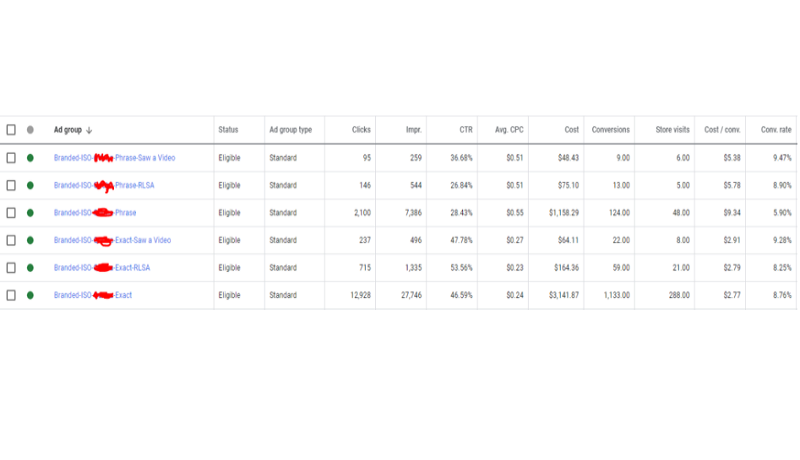Open the Exact-Saw a Video ad group link
800x460 pixels.
pos(112,240)
